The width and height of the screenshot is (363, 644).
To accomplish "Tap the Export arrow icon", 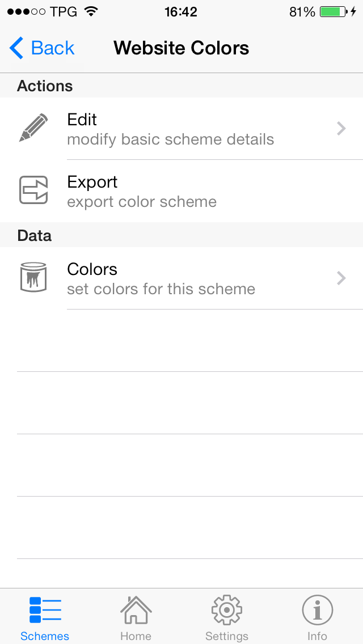I will click(x=33, y=190).
